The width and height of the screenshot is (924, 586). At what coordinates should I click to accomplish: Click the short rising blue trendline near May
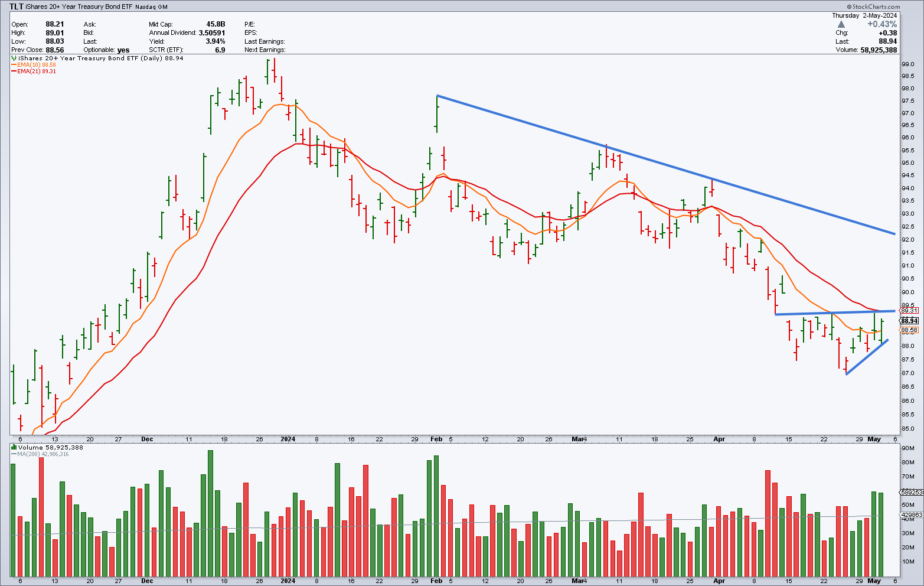click(867, 357)
